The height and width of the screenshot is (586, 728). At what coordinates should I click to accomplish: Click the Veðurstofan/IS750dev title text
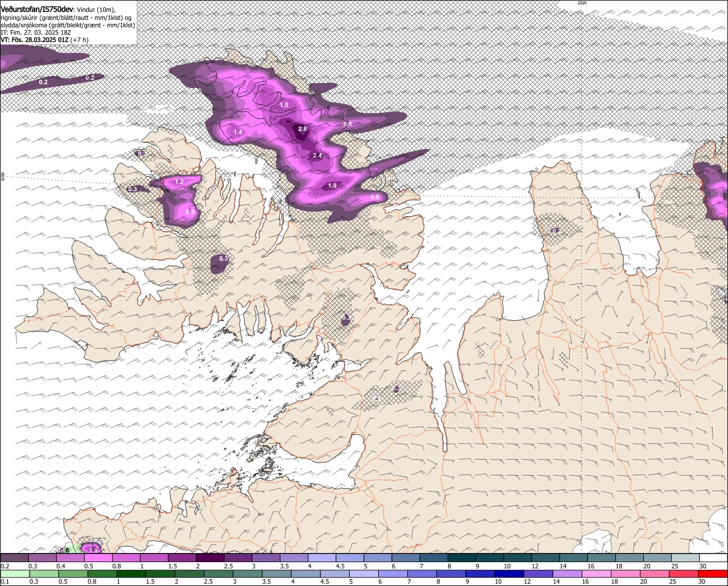point(37,9)
